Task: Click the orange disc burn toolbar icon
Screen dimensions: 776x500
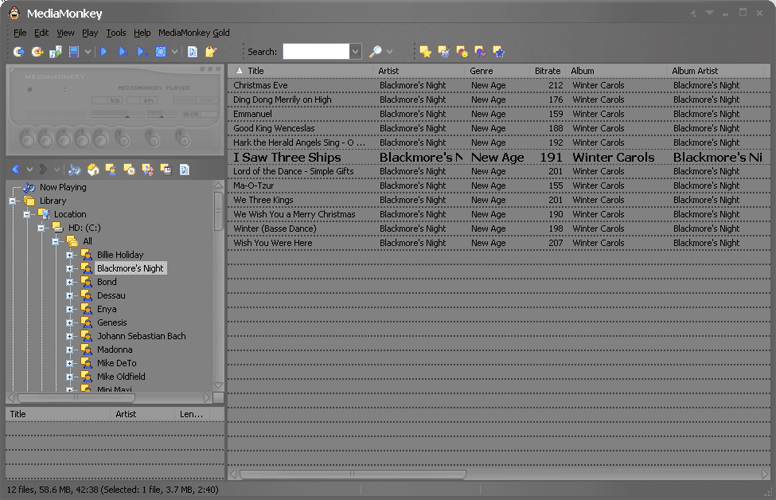Action: 37,51
